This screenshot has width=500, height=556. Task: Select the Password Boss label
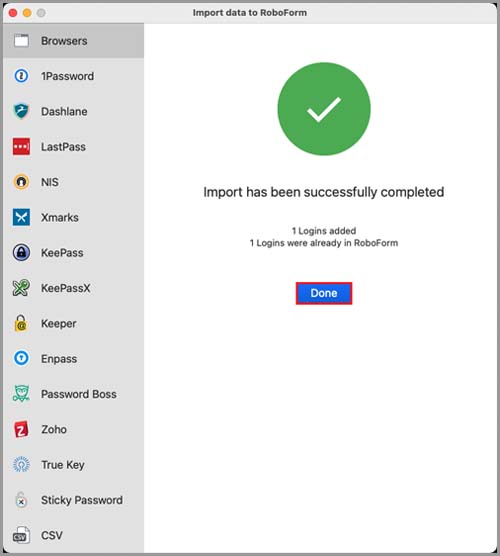point(79,394)
